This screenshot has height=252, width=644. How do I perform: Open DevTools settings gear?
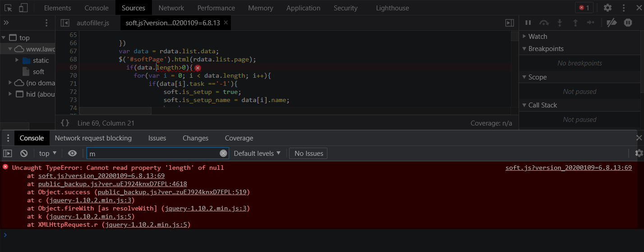tap(607, 8)
